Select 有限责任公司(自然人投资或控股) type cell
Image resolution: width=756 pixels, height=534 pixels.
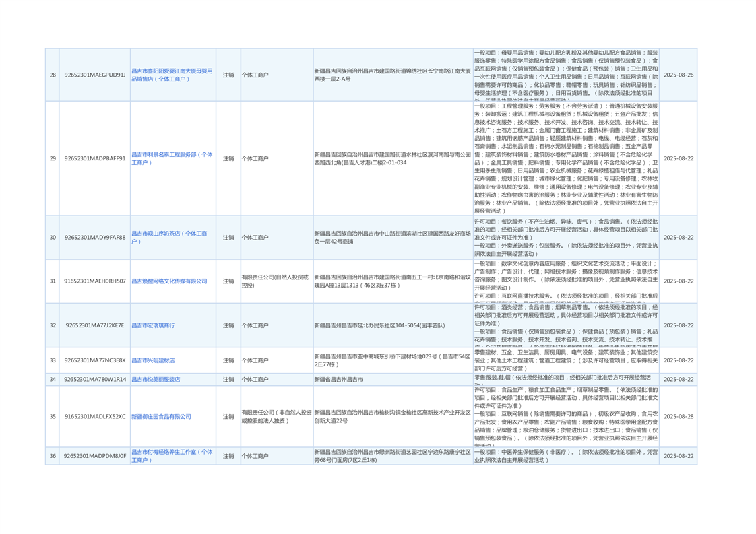(276, 281)
